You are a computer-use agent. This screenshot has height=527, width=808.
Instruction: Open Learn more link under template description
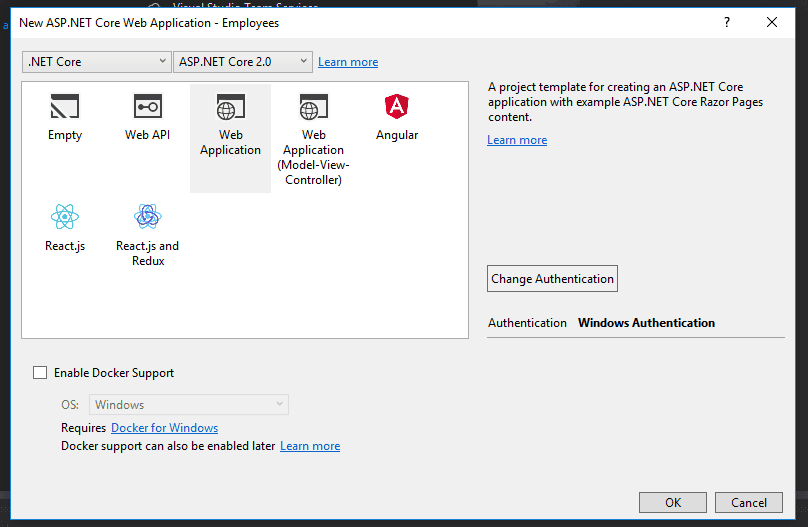pyautogui.click(x=517, y=140)
